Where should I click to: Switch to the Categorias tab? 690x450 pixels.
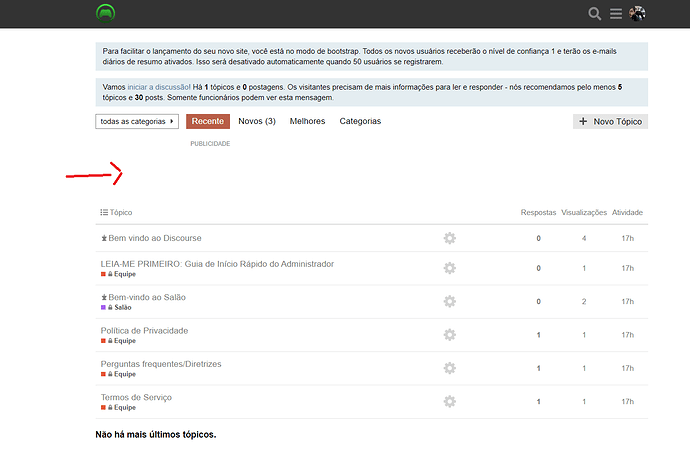point(360,121)
